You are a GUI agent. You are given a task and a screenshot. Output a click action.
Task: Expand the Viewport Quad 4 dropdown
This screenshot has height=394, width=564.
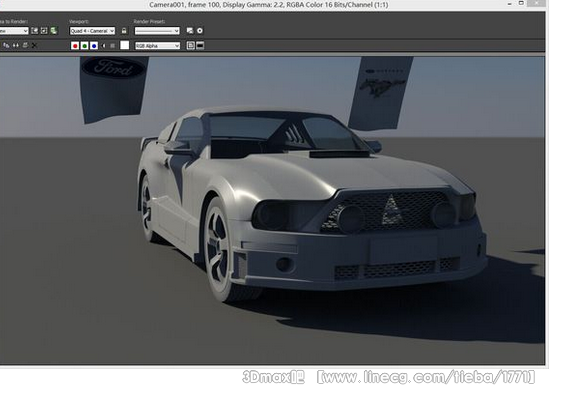pos(92,31)
